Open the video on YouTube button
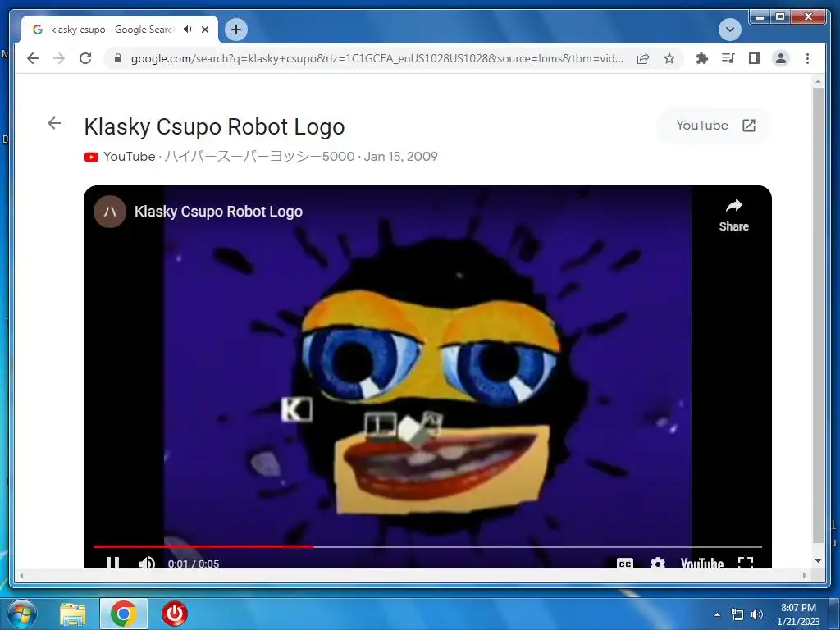The height and width of the screenshot is (630, 840). 715,126
